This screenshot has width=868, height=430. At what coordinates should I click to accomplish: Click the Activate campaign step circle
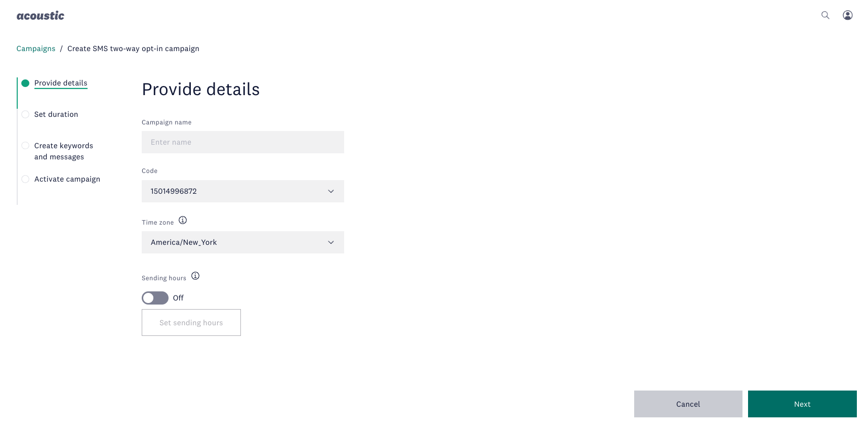(25, 179)
